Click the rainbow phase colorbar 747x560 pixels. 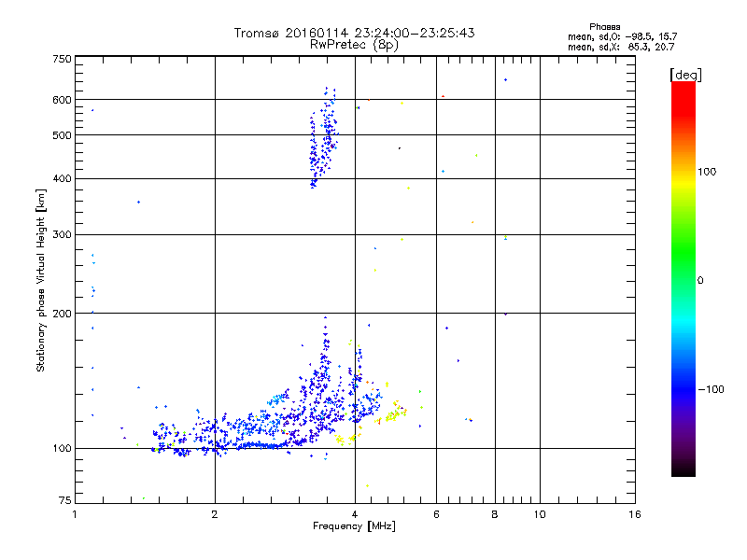click(x=684, y=278)
